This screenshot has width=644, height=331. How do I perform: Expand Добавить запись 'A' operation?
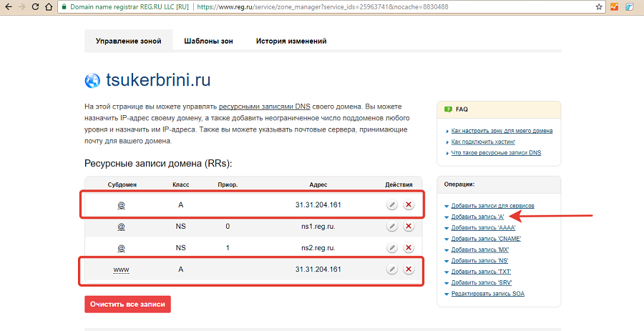tap(478, 217)
